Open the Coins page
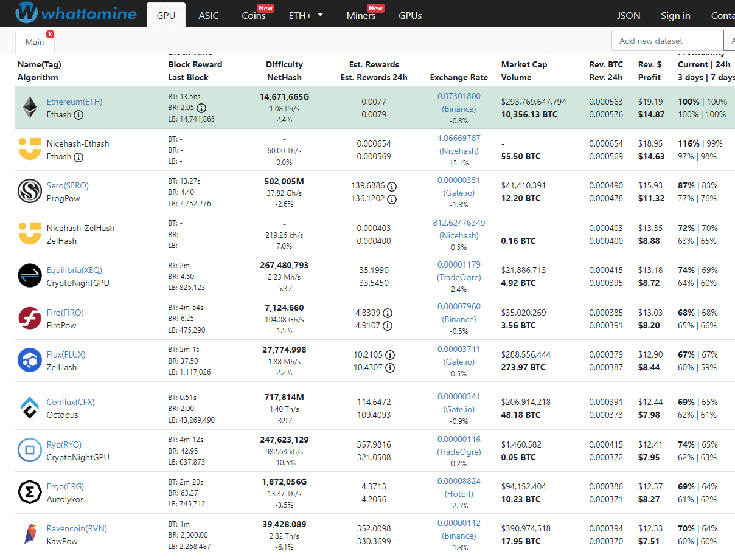Image resolution: width=735 pixels, height=560 pixels. [254, 15]
